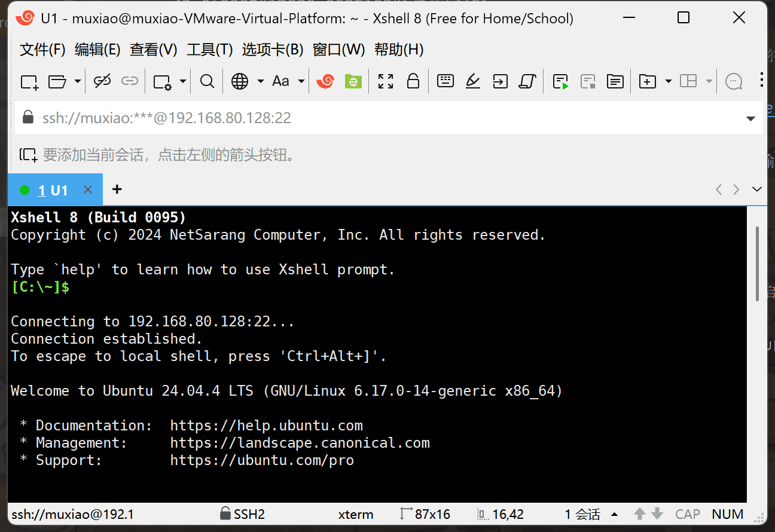Click the globe encoding icon
The image size is (775, 532).
point(240,81)
